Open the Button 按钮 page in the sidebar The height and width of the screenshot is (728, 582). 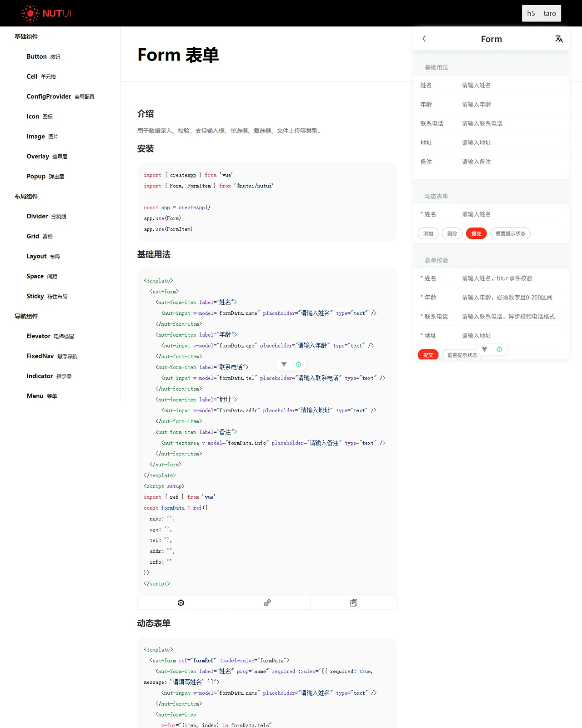click(x=43, y=56)
